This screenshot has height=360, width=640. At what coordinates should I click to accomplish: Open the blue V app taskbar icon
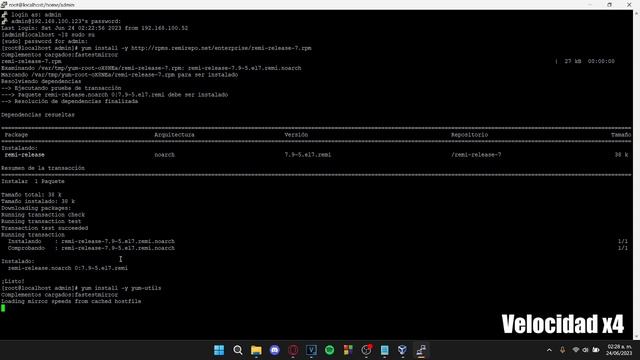tap(311, 350)
